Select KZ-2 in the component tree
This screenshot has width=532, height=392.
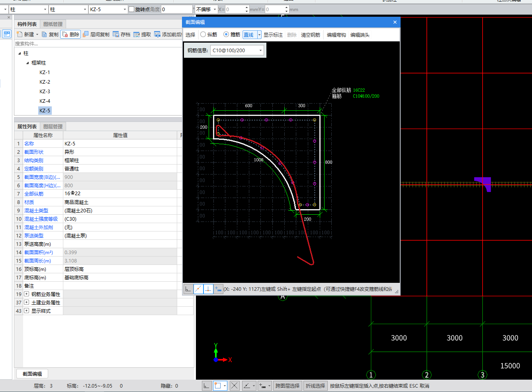(x=45, y=82)
